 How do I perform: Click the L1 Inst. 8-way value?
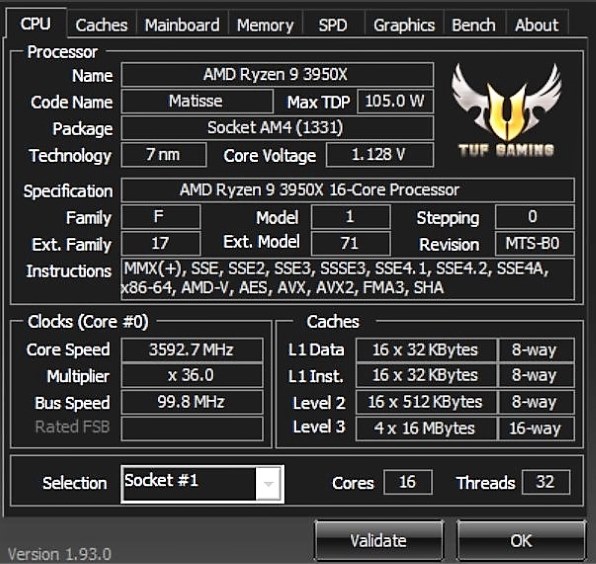click(x=536, y=375)
